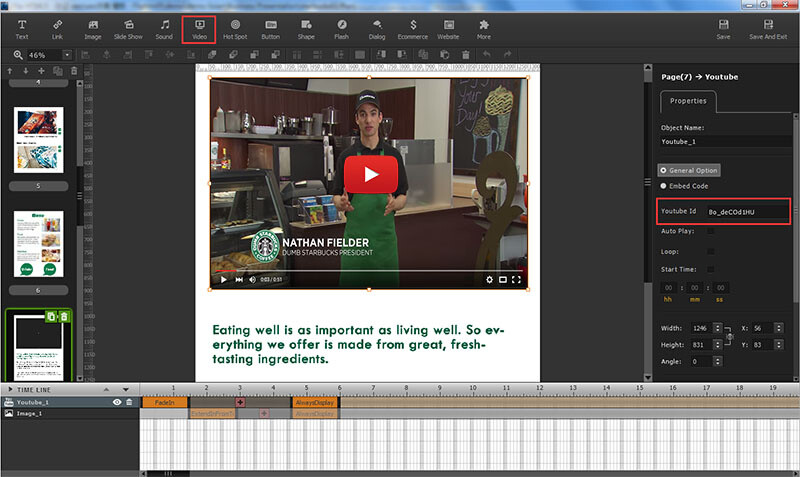Click the FadeIn animation block
Screen dimensions: 800x477
coord(164,403)
